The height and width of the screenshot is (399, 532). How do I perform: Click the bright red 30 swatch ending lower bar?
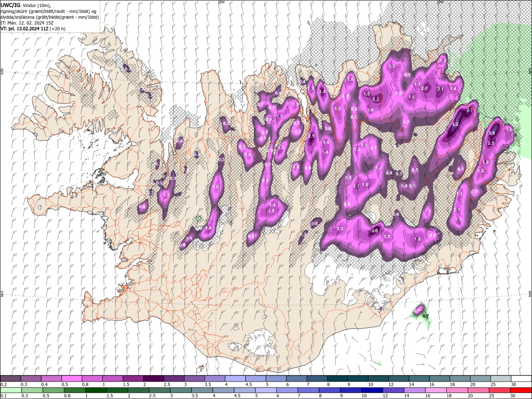click(521, 390)
